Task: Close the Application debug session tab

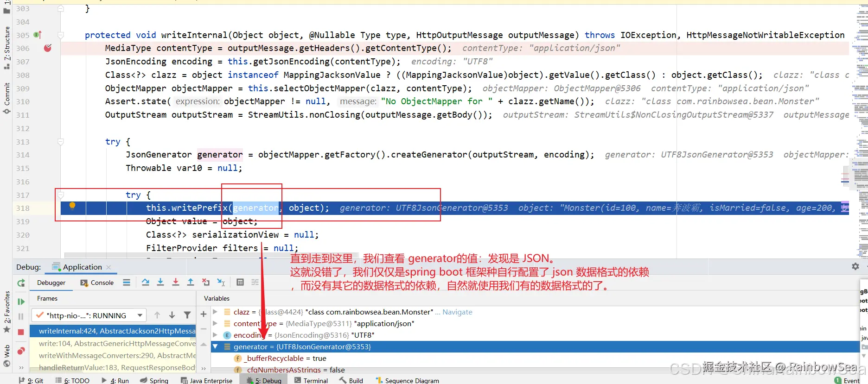Action: pyautogui.click(x=108, y=267)
